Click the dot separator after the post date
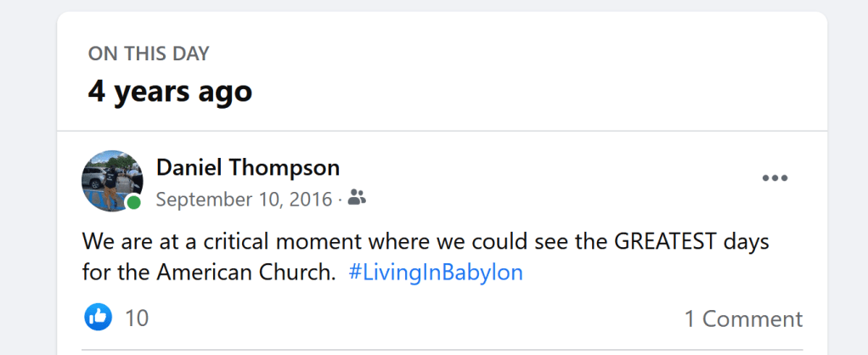Image resolution: width=868 pixels, height=355 pixels. 339,200
